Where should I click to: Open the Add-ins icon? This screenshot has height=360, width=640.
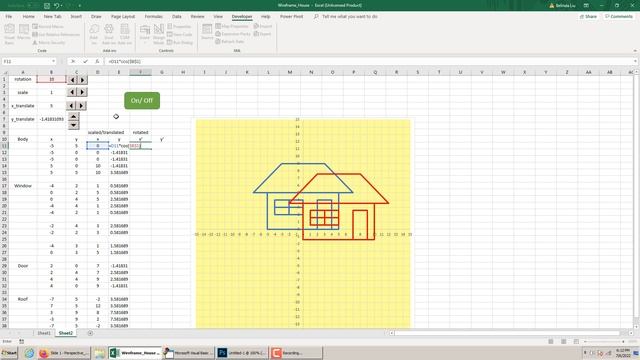coord(94,33)
